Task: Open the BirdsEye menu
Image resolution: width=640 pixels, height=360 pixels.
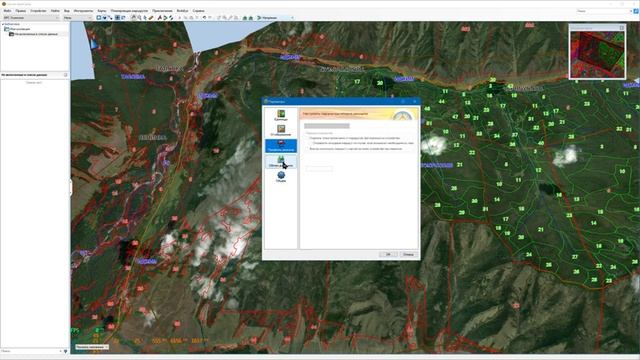Action: point(182,11)
